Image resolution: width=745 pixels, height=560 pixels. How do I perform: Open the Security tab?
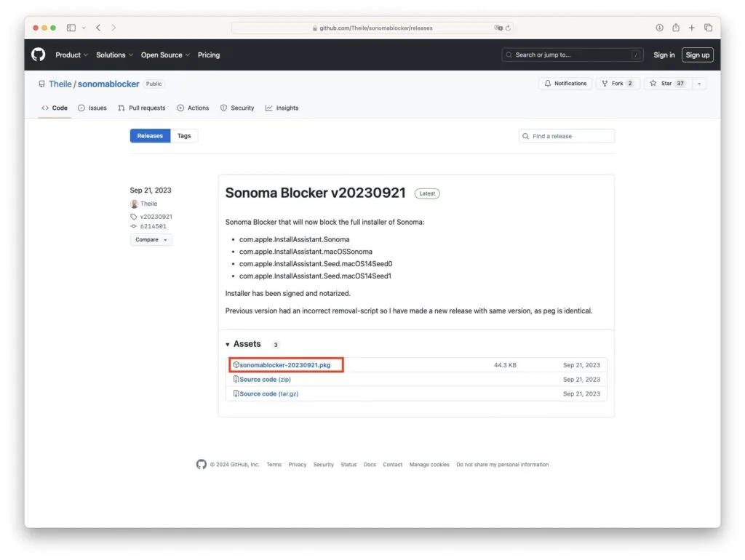[x=237, y=108]
